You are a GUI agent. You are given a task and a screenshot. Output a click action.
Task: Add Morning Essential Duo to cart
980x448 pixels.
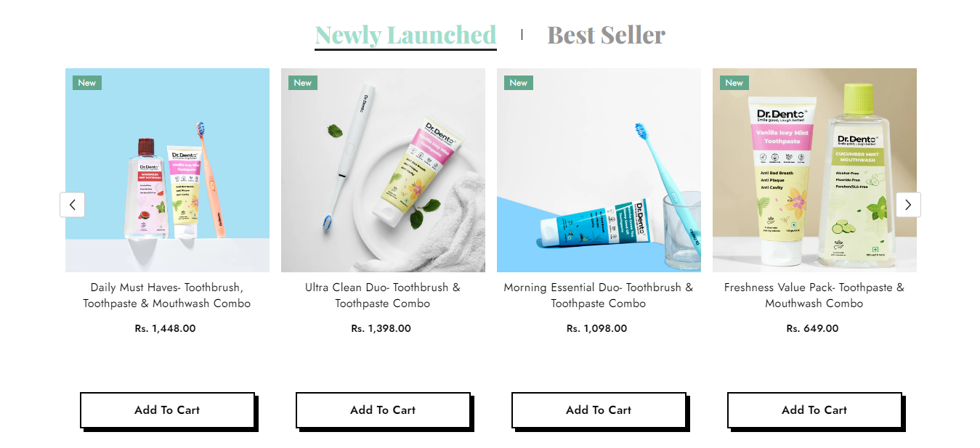click(x=599, y=410)
